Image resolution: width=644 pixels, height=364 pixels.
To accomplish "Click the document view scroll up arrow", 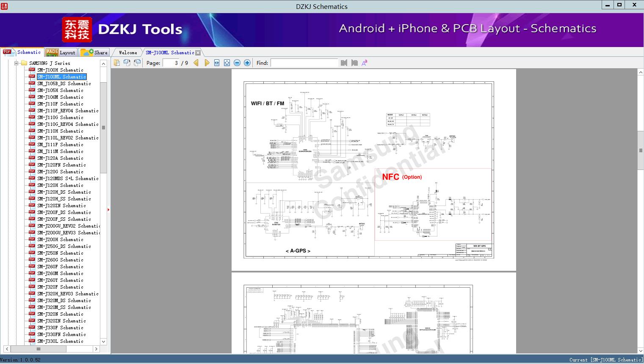I will click(x=641, y=72).
